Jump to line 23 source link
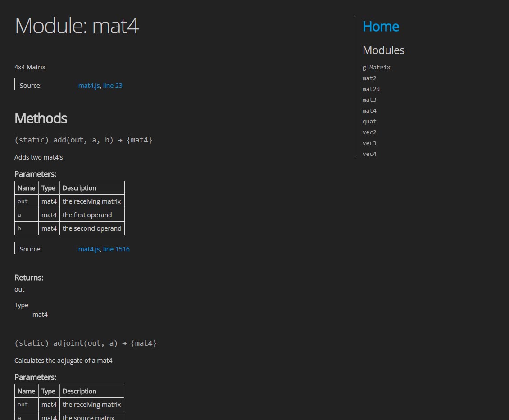Image resolution: width=509 pixels, height=420 pixels. [x=113, y=86]
